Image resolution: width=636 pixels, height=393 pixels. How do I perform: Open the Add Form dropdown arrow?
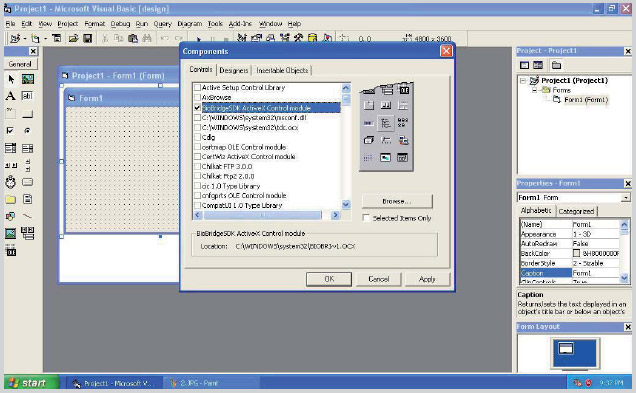point(45,39)
